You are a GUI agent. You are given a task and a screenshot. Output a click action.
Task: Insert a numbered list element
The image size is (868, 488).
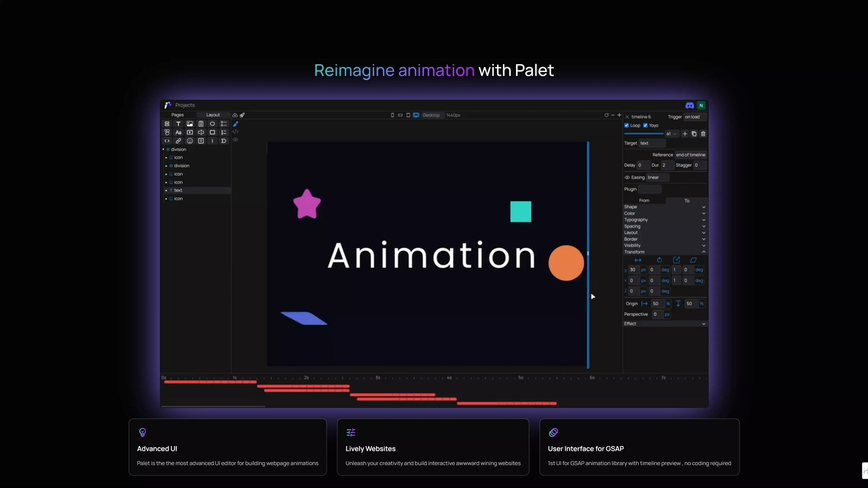(224, 132)
